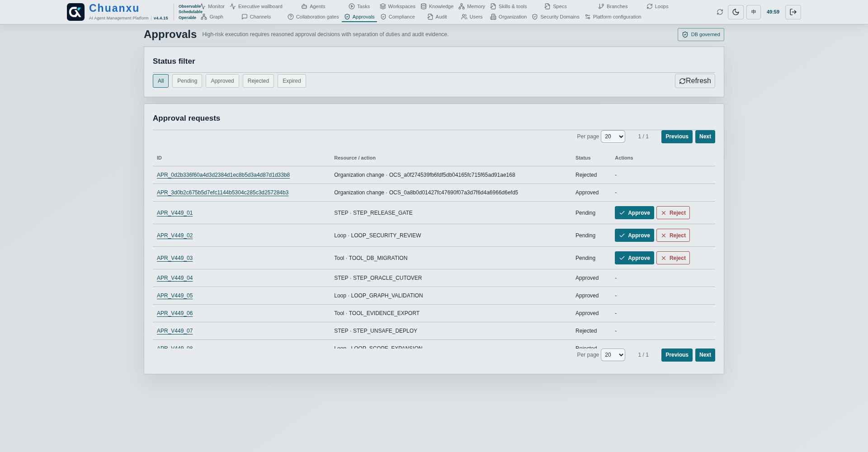Click the Workspaces layers icon
This screenshot has width=868, height=452.
tap(383, 6)
